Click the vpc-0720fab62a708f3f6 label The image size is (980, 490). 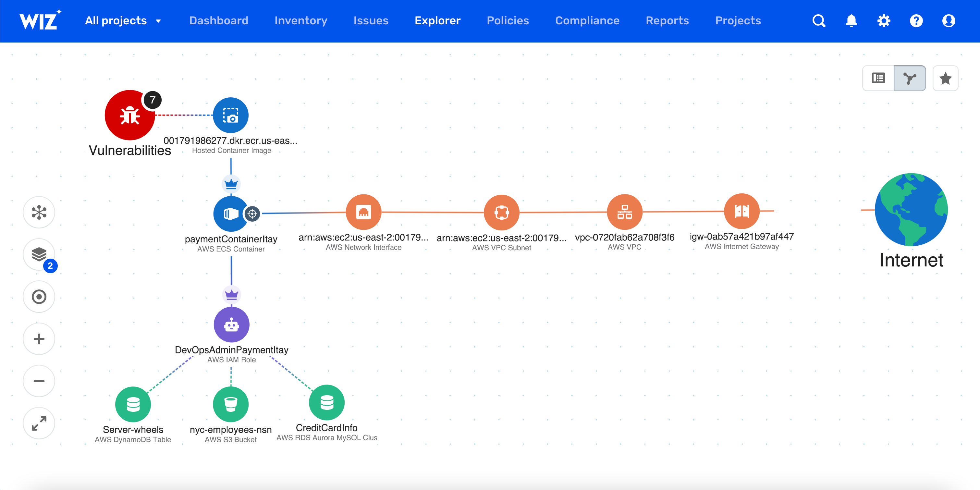[624, 238]
